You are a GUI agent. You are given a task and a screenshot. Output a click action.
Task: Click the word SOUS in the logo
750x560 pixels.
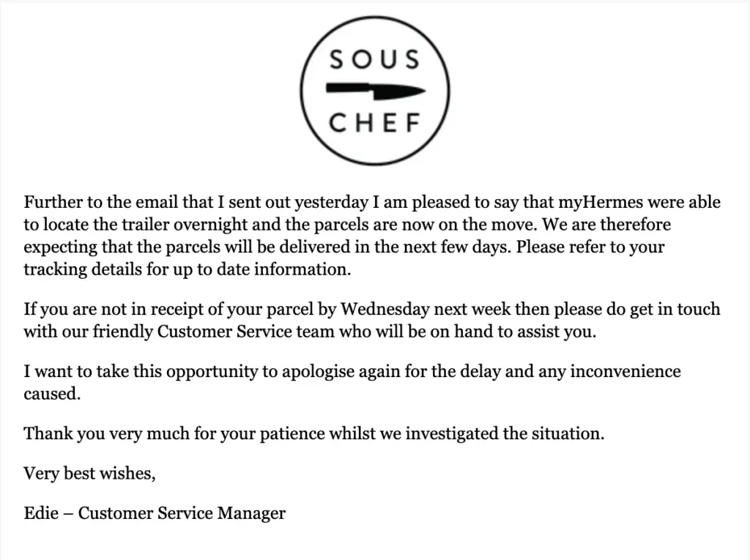375,59
